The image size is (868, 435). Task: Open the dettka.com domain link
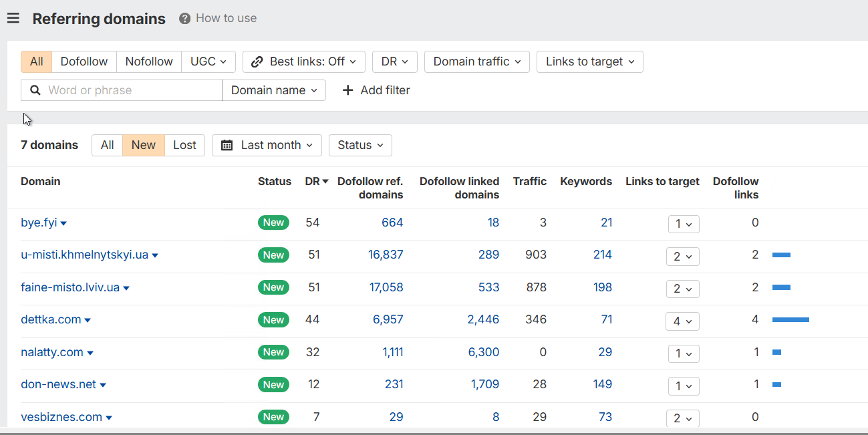(x=51, y=319)
